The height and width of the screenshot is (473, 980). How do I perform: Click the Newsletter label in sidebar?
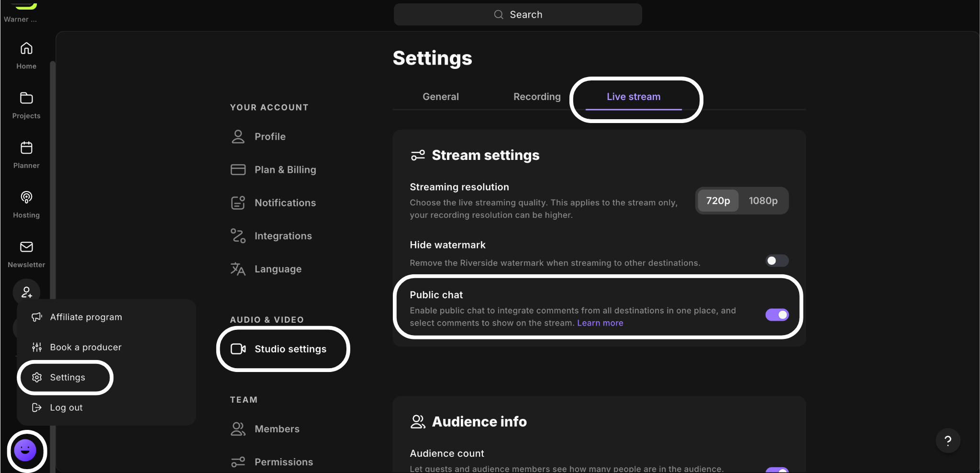click(x=26, y=265)
